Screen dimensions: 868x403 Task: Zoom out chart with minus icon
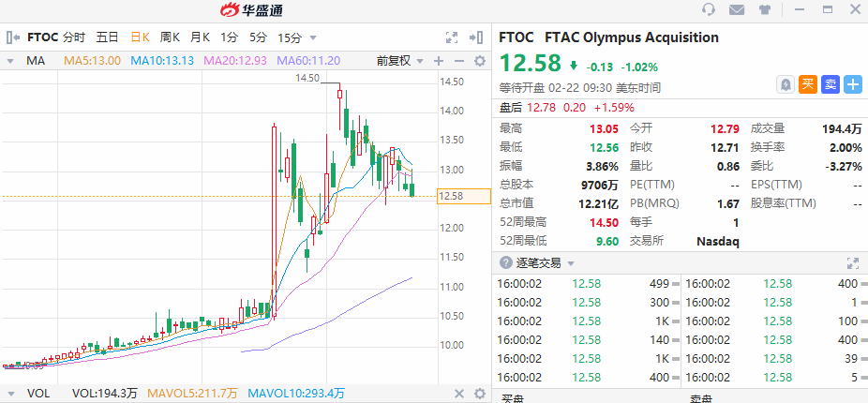point(459,61)
